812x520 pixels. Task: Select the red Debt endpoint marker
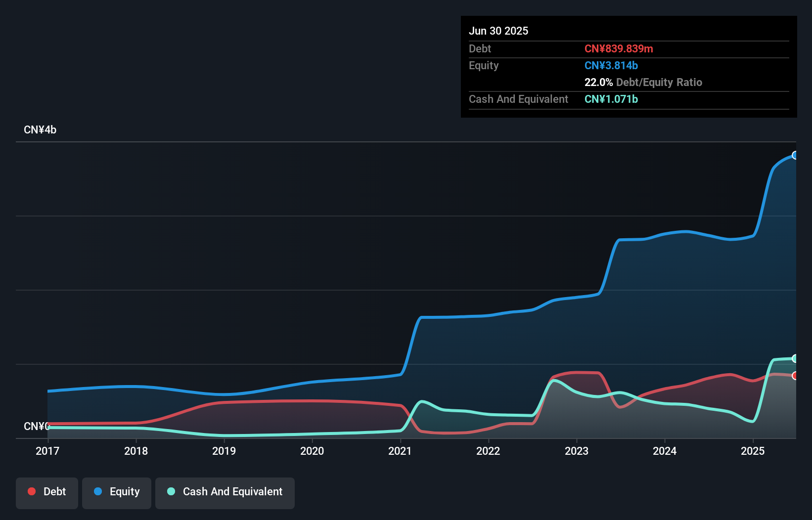795,376
